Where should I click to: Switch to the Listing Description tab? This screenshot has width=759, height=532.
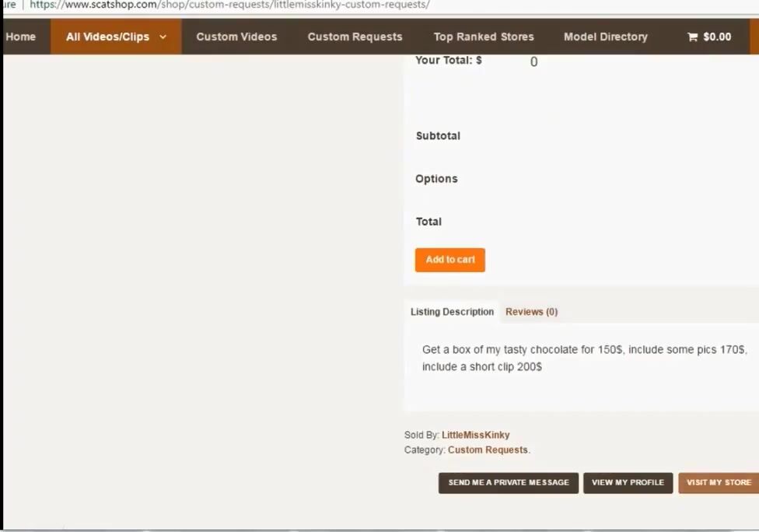(x=452, y=312)
